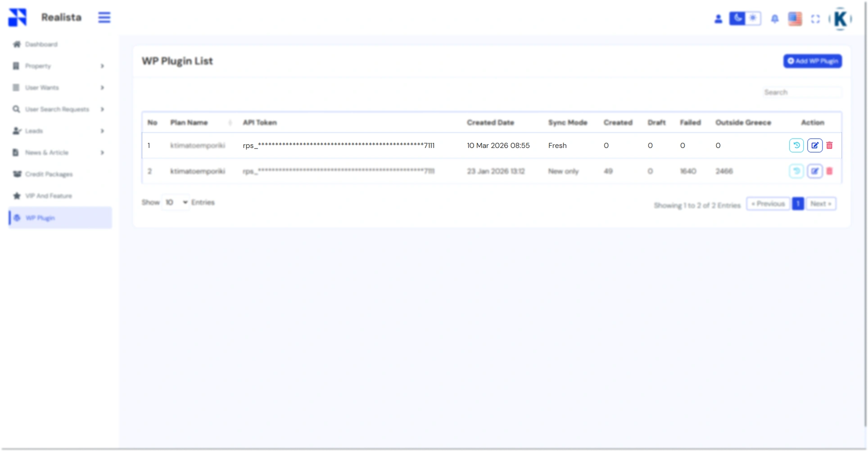This screenshot has width=868, height=451.
Task: Toggle the sidebar with the hamburger icon
Action: 104,17
